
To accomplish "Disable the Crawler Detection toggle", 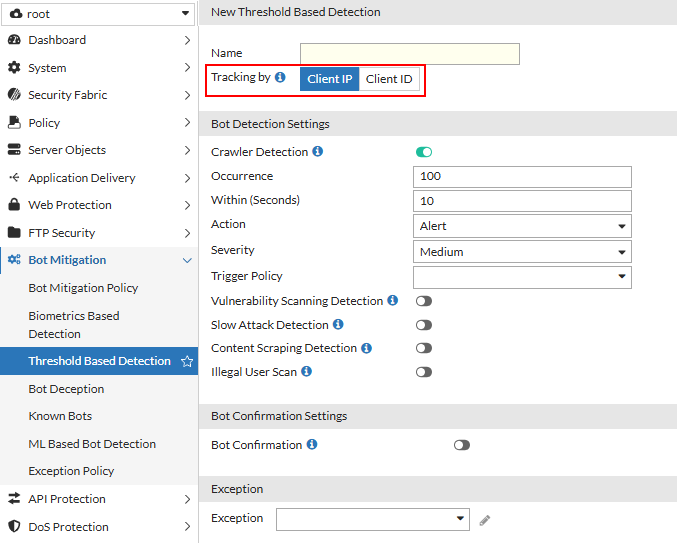I will pyautogui.click(x=424, y=152).
